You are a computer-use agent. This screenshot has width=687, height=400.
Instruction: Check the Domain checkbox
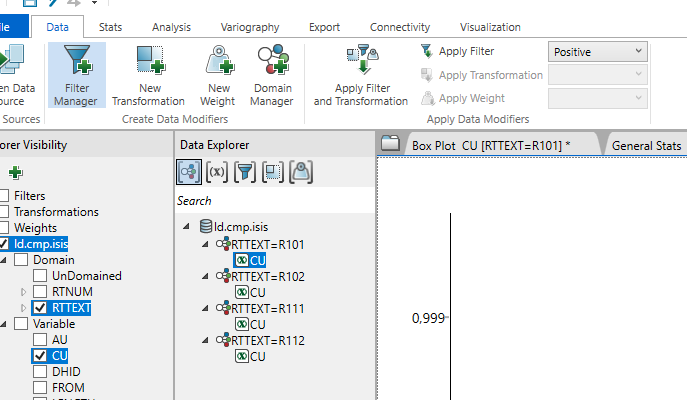click(x=21, y=260)
